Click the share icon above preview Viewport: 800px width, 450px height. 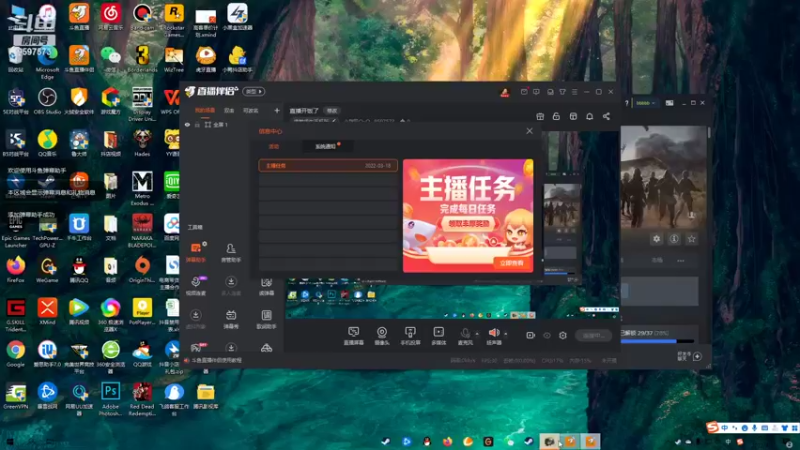click(606, 116)
